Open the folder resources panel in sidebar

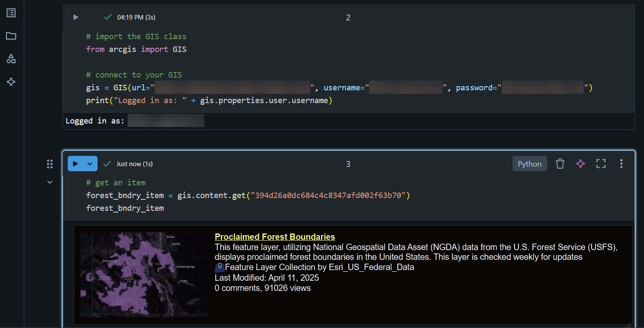click(11, 36)
